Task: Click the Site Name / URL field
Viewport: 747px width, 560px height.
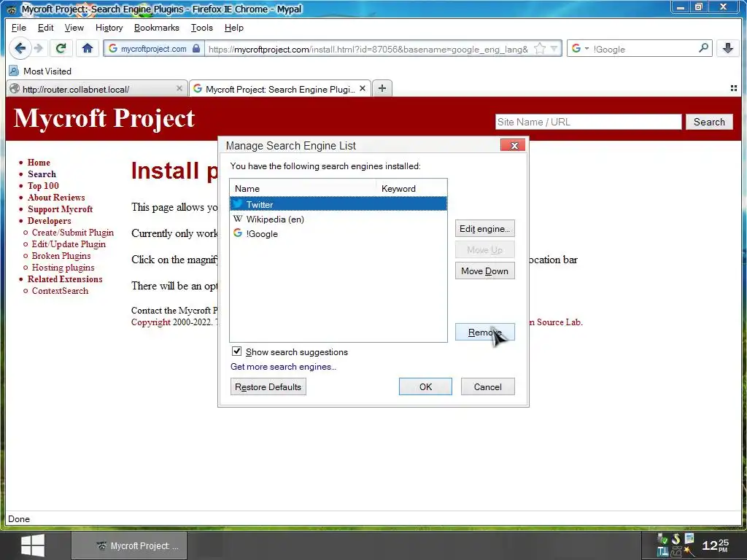Action: (589, 122)
